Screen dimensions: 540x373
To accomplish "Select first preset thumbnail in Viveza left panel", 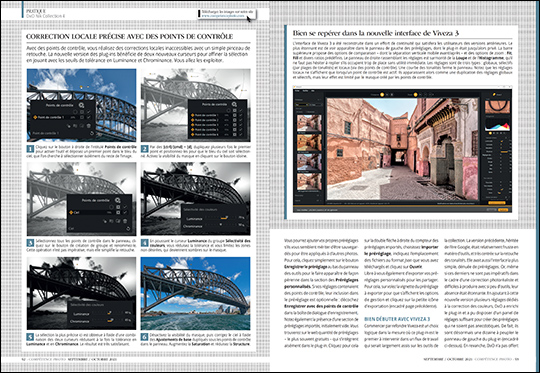I will (309, 123).
